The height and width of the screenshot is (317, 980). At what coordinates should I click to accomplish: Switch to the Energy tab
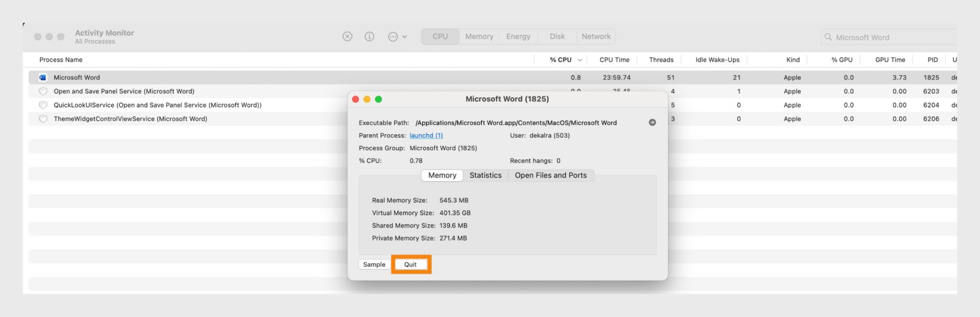pos(518,37)
